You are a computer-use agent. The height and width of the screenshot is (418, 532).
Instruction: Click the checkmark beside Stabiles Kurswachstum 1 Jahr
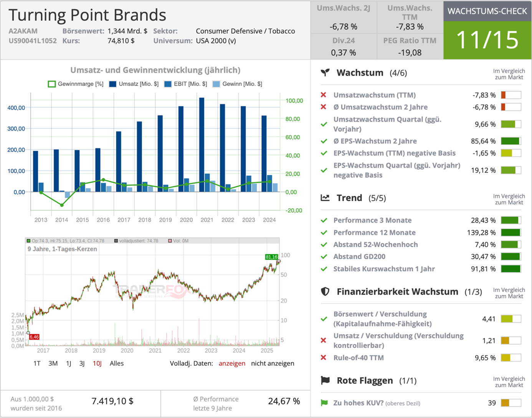pos(324,269)
